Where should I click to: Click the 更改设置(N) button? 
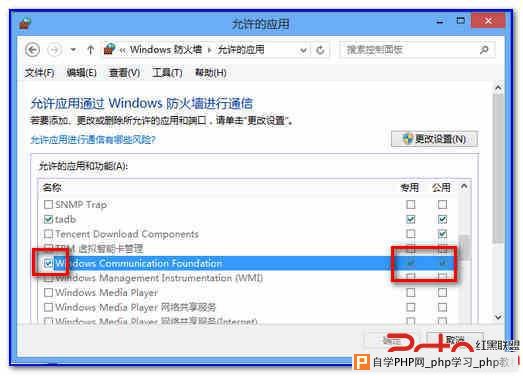point(434,139)
